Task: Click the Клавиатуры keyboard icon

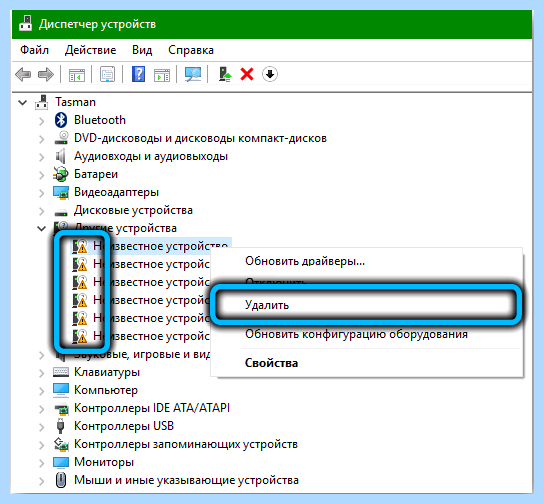Action: coord(61,372)
